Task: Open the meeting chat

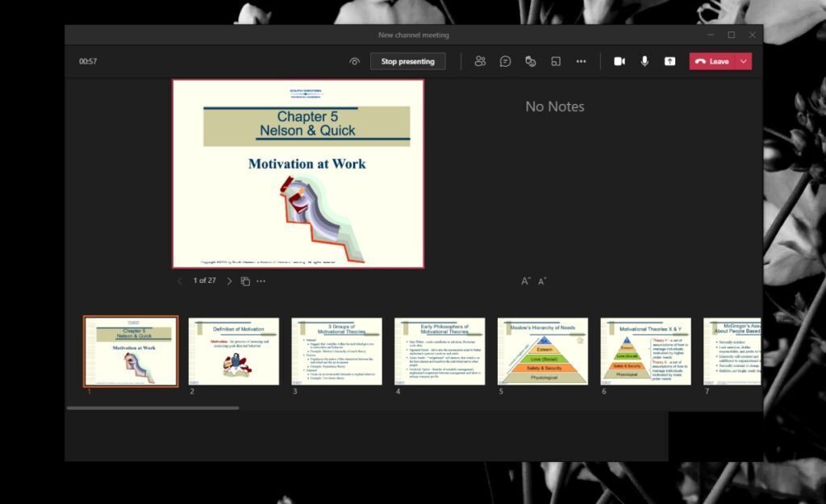Action: click(505, 60)
